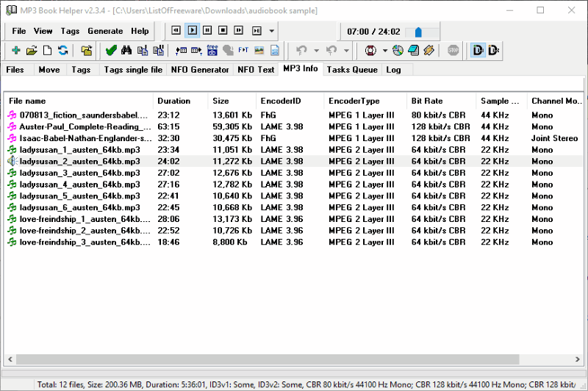Click the double-bar copy tags icon
588x391 pixels.
click(158, 50)
